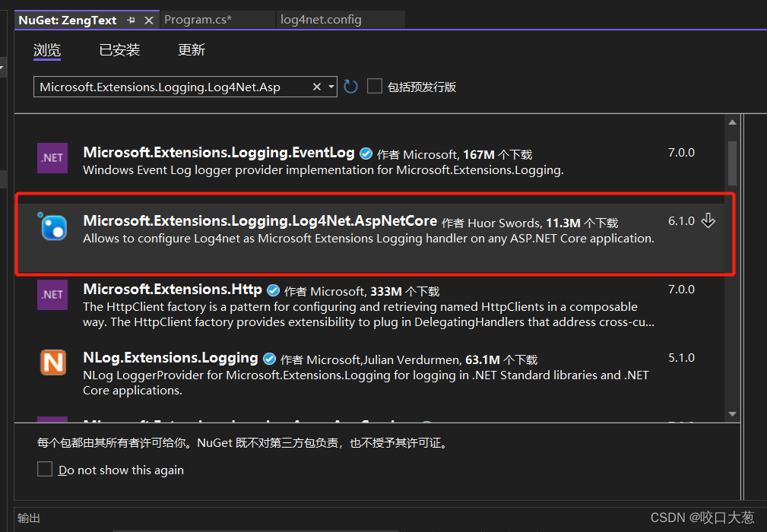Click Microsoft.Extensions.Http version 7.0.0
The image size is (767, 532).
[681, 290]
